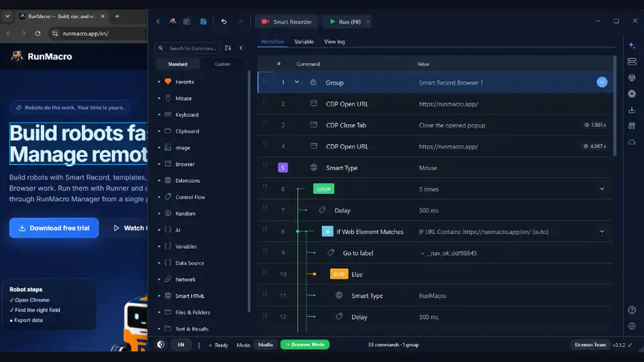Click the RunMacro logo on the web page
Viewport: 644px width, 362px height.
click(42, 56)
